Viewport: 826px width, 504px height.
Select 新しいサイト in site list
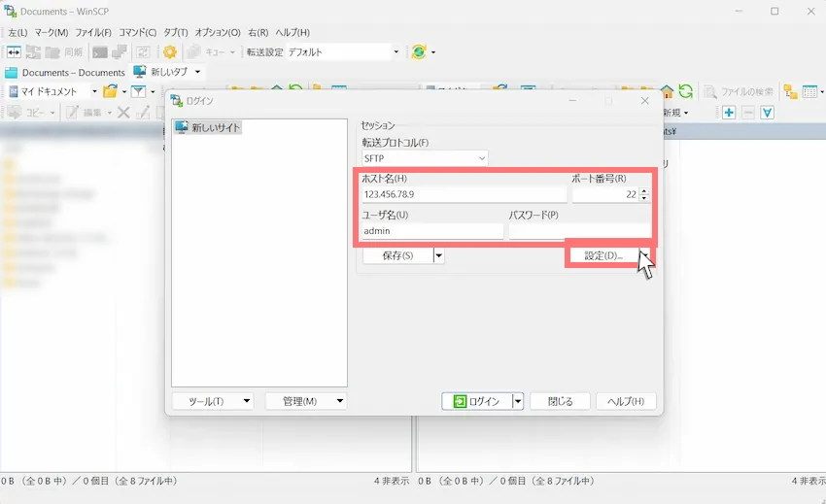(x=209, y=127)
